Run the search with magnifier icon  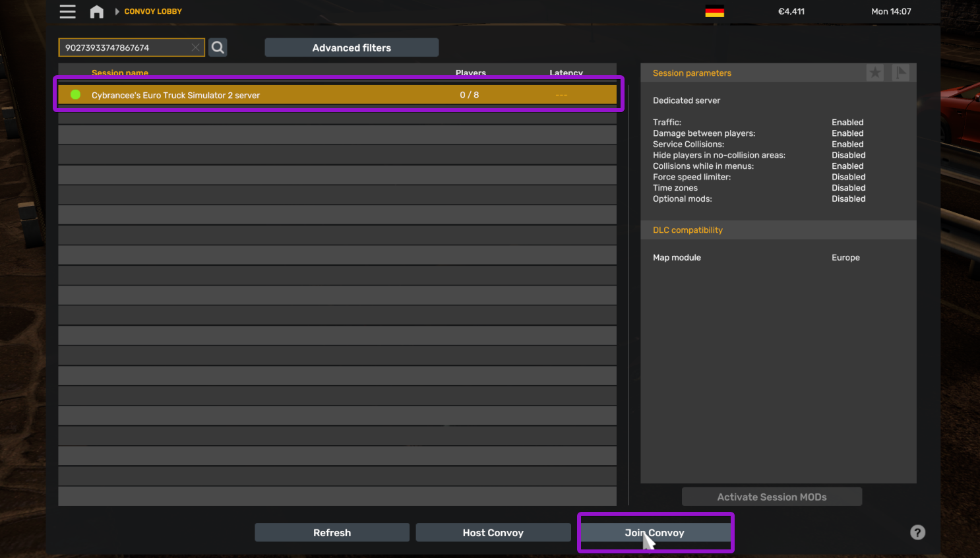tap(218, 47)
